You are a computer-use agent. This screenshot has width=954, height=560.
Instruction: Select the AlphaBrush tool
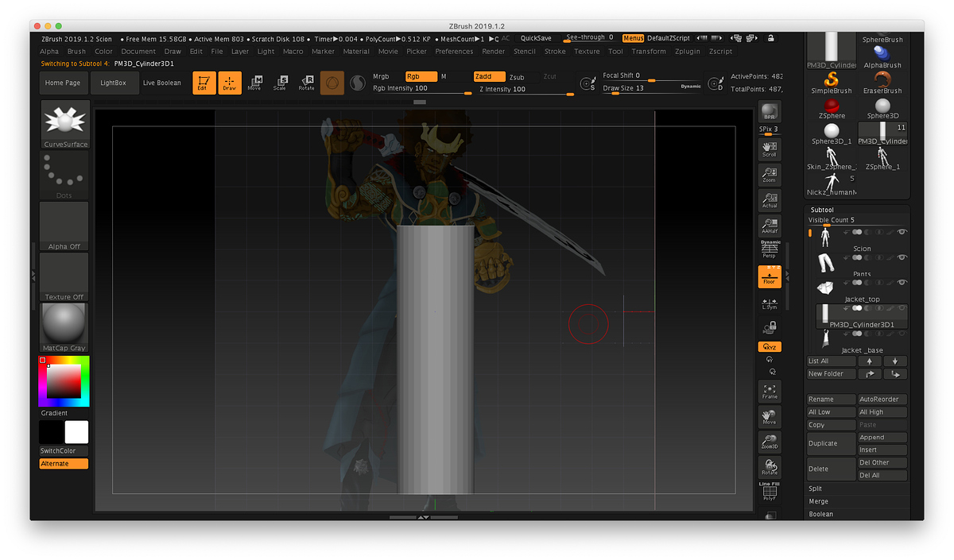point(882,58)
